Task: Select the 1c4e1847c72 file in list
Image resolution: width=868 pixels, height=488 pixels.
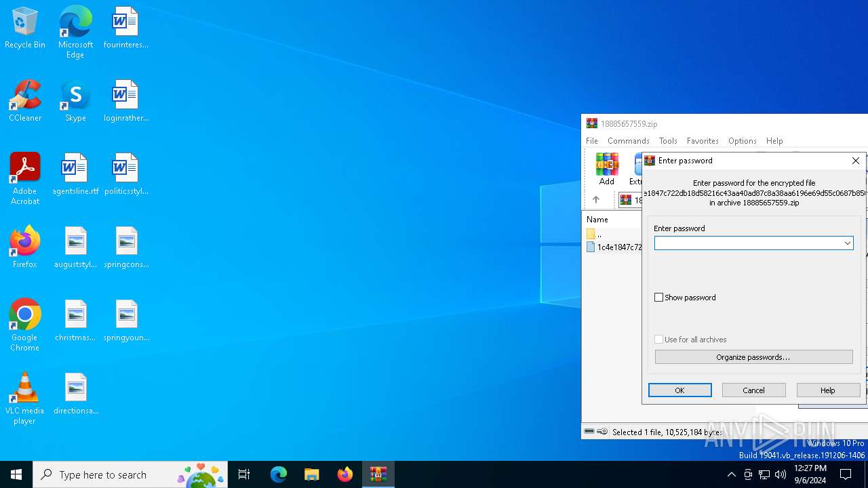Action: pos(614,247)
